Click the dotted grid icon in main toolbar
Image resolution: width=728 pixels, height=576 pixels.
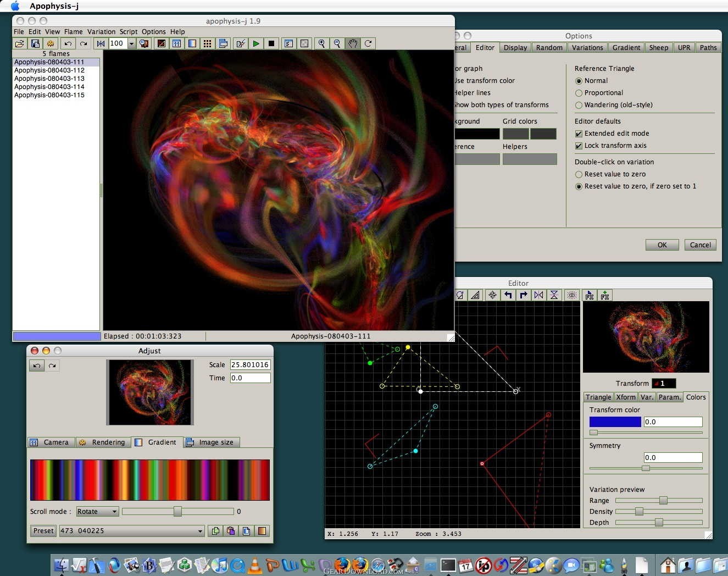point(207,43)
